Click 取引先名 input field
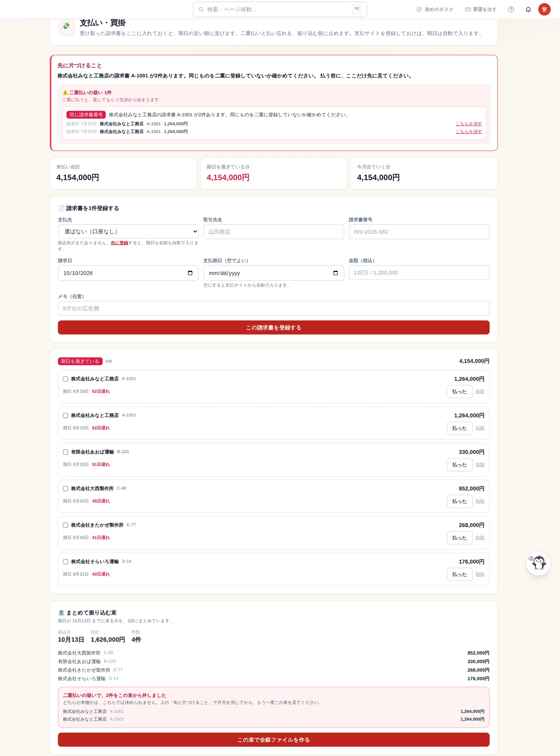This screenshot has height=756, width=560. tap(273, 232)
